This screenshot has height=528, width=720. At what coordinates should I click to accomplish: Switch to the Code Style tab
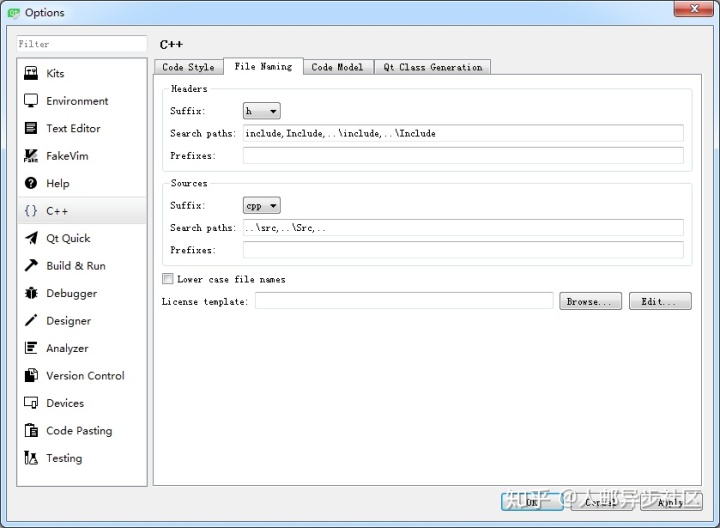pyautogui.click(x=188, y=67)
